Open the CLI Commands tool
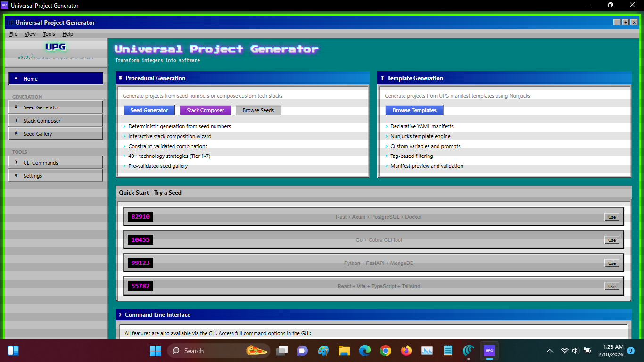Screen dimensions: 644x362 55,162
